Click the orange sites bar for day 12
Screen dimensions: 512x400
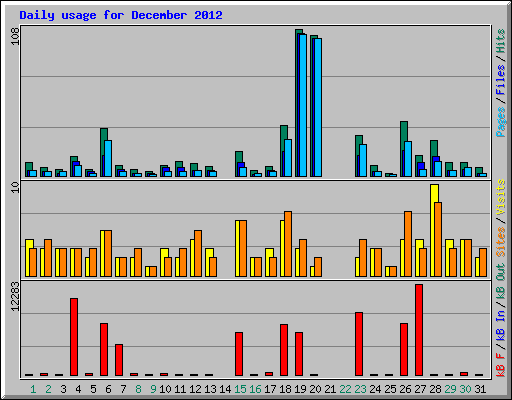(x=198, y=253)
